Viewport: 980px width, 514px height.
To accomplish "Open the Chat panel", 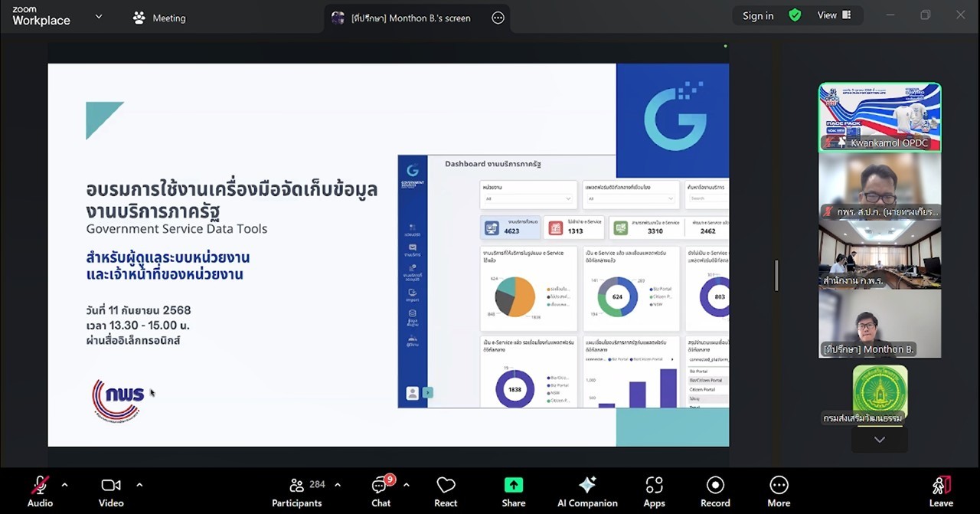I will click(x=381, y=491).
